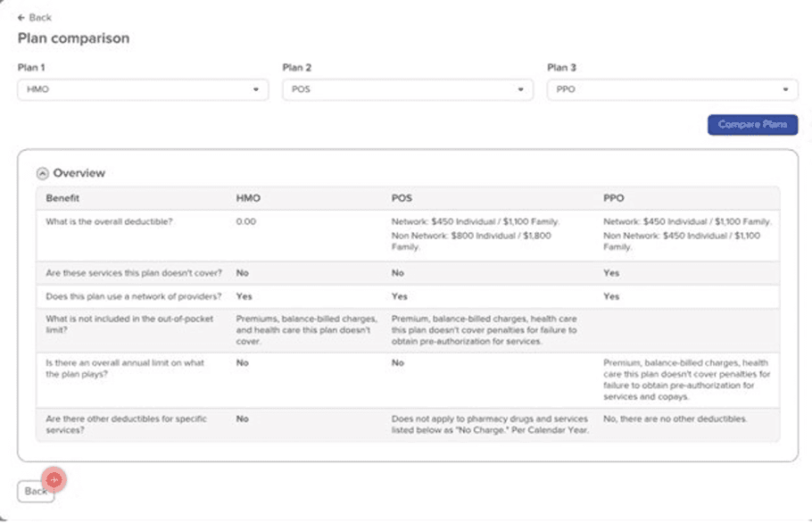The image size is (812, 523).
Task: Click the chevron icon on the POS selector
Action: [x=522, y=89]
